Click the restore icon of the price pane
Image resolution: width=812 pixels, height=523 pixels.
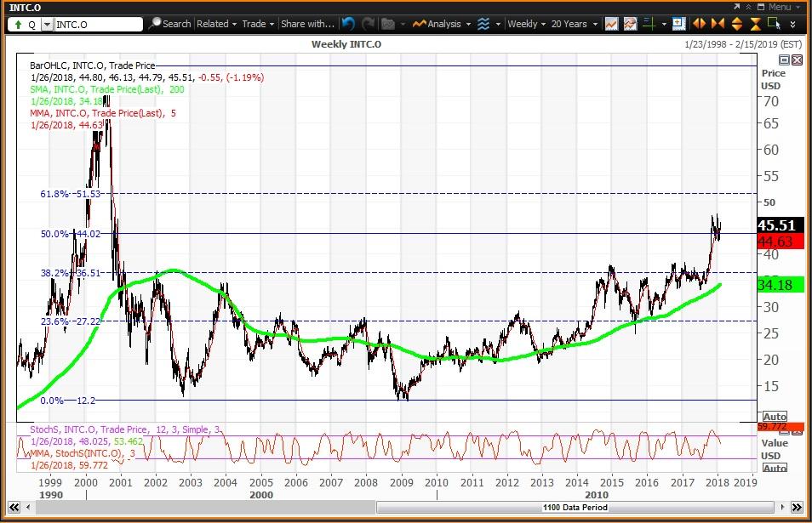pos(785,60)
